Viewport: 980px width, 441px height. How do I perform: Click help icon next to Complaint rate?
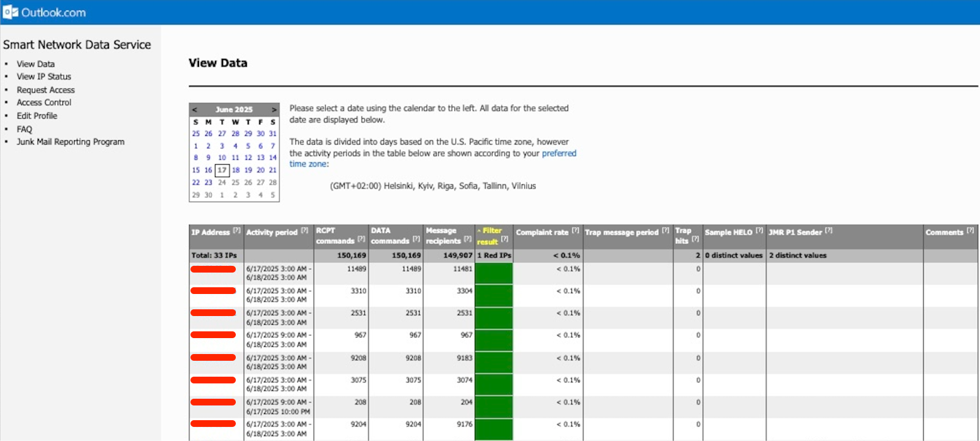coord(575,230)
